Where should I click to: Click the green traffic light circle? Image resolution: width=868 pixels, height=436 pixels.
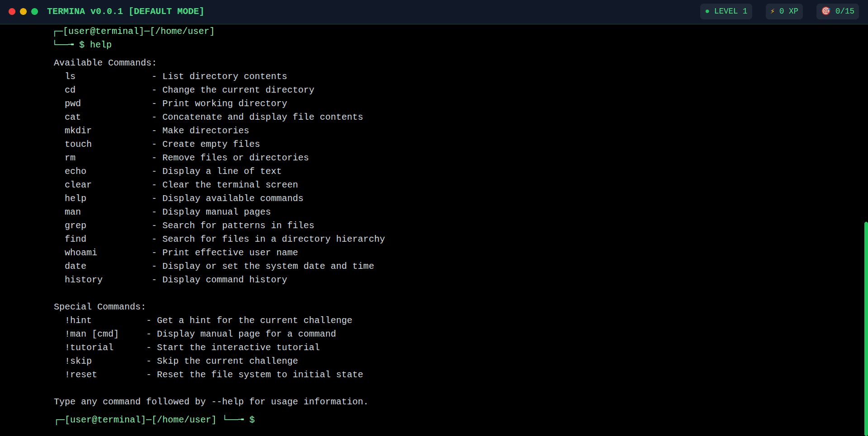[x=34, y=12]
